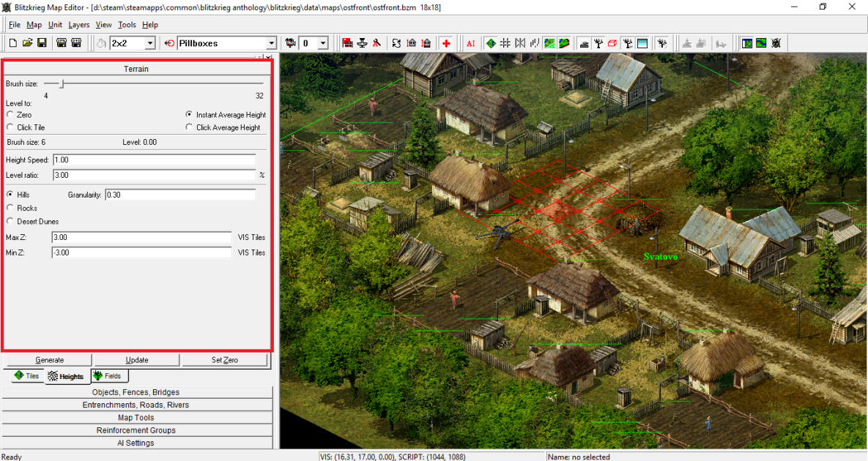The image size is (868, 461).
Task: Open the Layers menu
Action: [78, 24]
